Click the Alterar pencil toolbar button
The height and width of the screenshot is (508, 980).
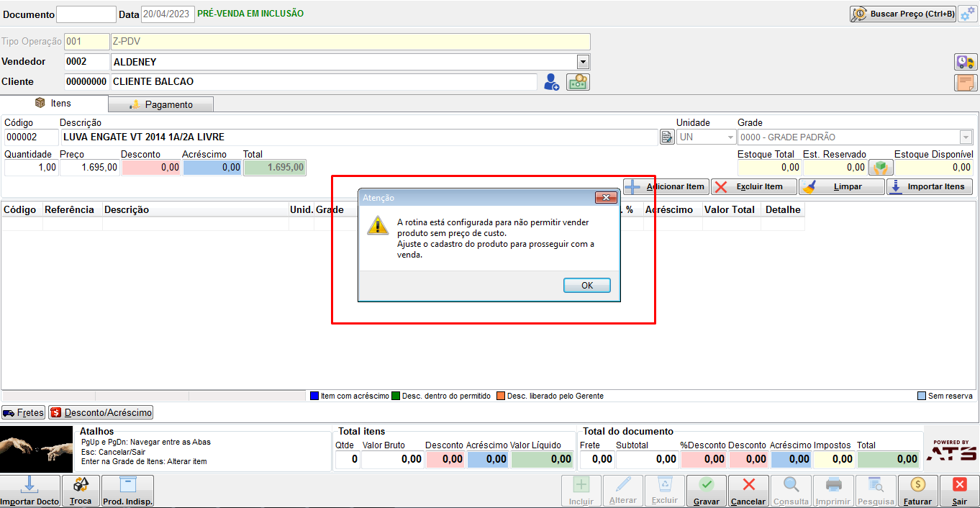(623, 491)
